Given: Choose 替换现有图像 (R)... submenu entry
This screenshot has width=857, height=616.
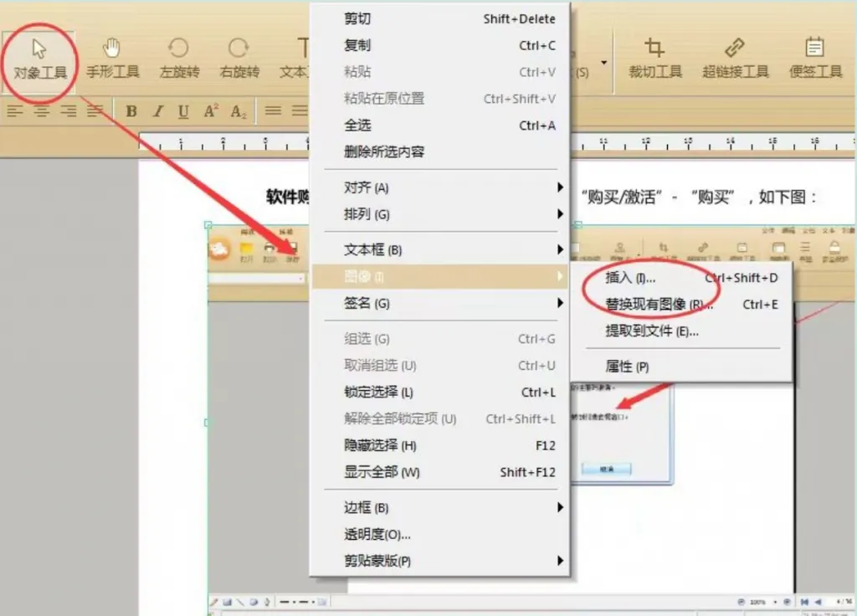Looking at the screenshot, I should [x=682, y=305].
